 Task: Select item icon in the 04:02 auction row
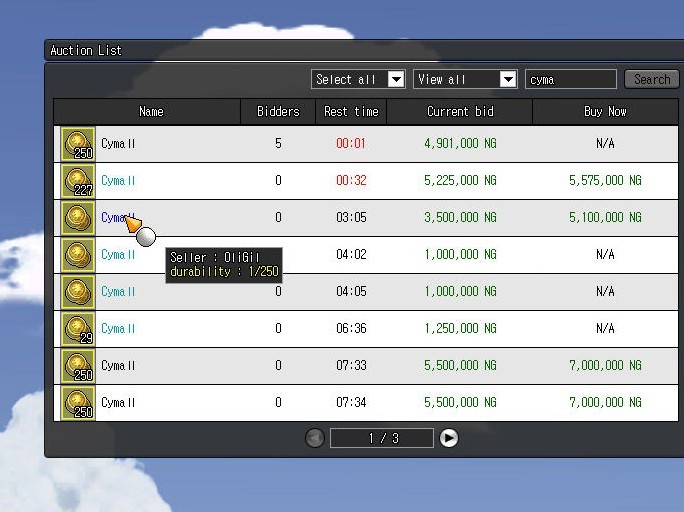pos(77,255)
